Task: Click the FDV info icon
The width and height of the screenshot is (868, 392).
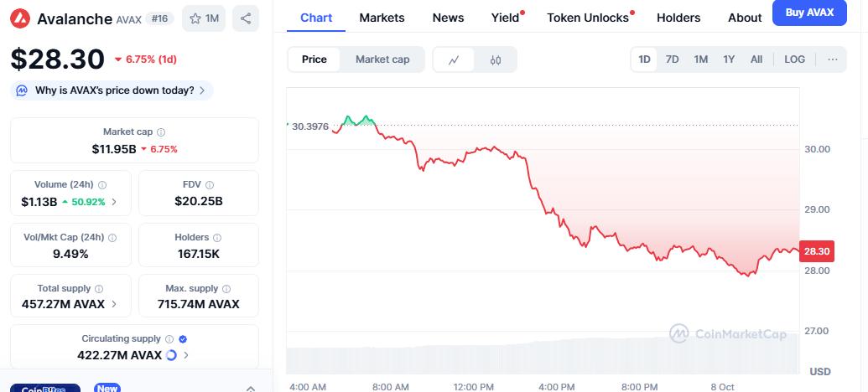Action: (x=209, y=185)
